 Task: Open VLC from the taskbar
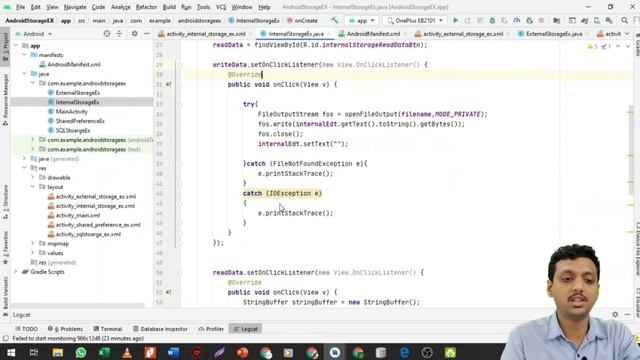point(127,352)
